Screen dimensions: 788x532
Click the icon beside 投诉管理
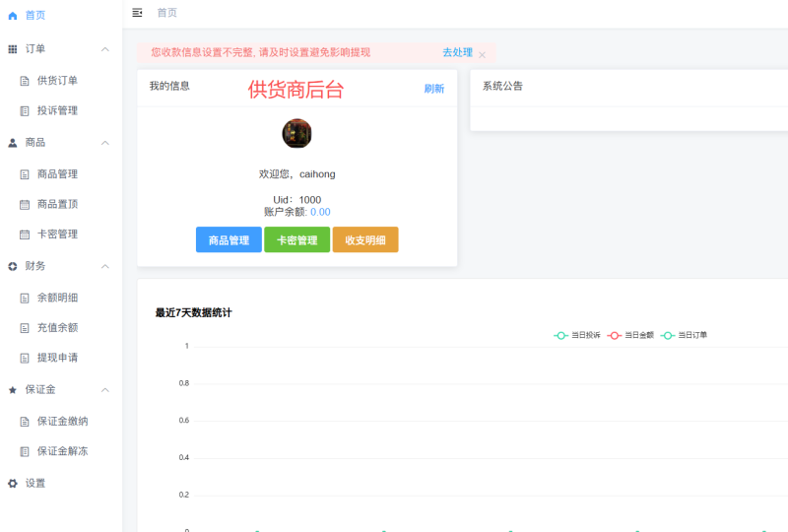[24, 111]
